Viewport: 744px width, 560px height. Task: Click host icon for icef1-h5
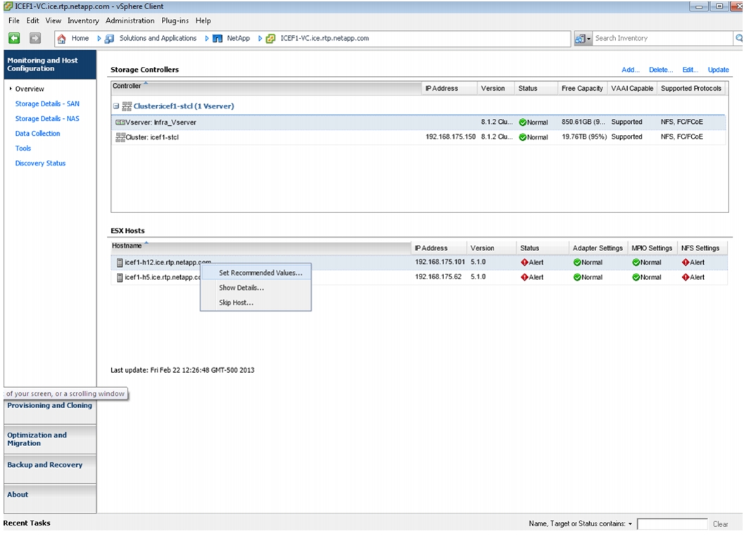coord(120,277)
